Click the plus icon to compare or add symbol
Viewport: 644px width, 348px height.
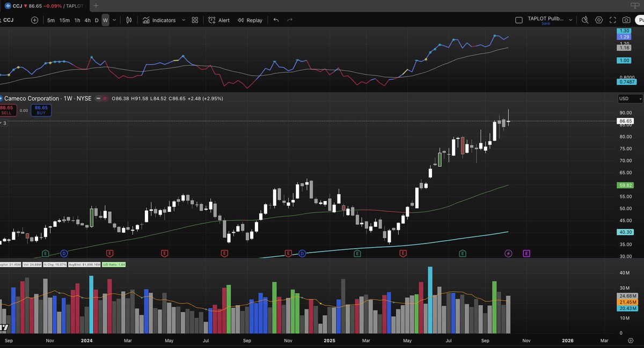pyautogui.click(x=35, y=20)
